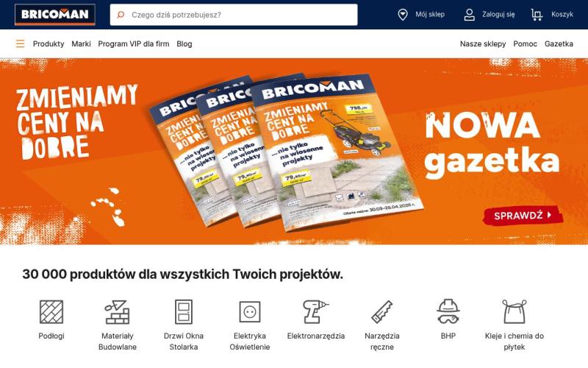Go to the Marki menu item

pyautogui.click(x=81, y=44)
